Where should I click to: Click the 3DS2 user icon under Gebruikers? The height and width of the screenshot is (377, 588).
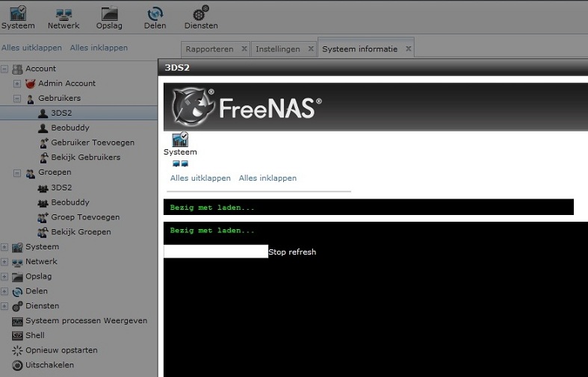point(43,113)
